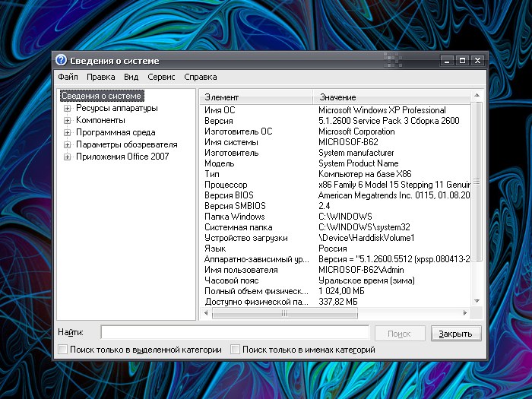The height and width of the screenshot is (399, 532).
Task: Select the Ресурсы аппаратуры tree item
Action: pyautogui.click(x=117, y=108)
